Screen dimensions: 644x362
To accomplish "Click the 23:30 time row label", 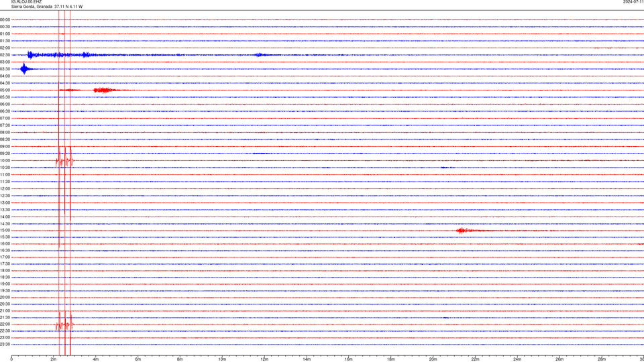I will tap(5, 345).
